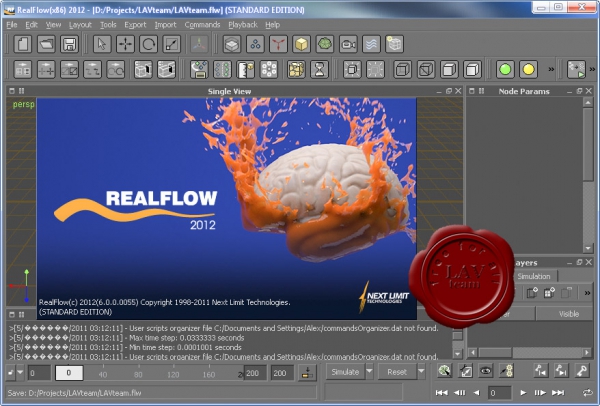This screenshot has height=406, width=600.
Task: Click the log panel scroll down arrow
Action: 457,353
